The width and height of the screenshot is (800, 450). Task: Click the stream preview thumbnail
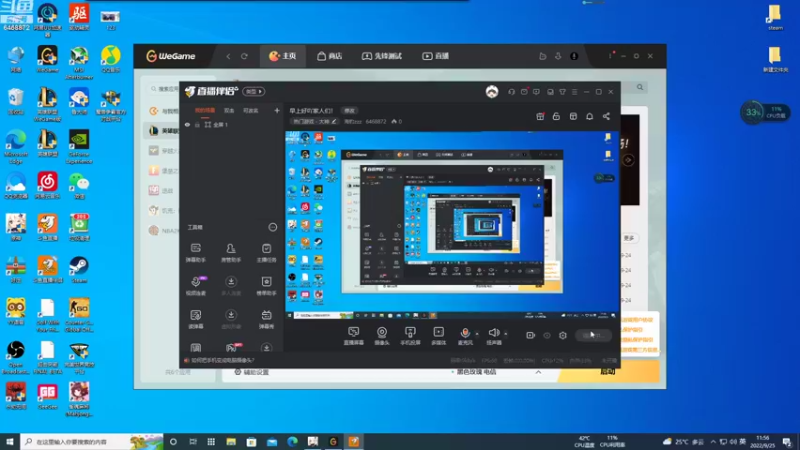click(x=452, y=225)
